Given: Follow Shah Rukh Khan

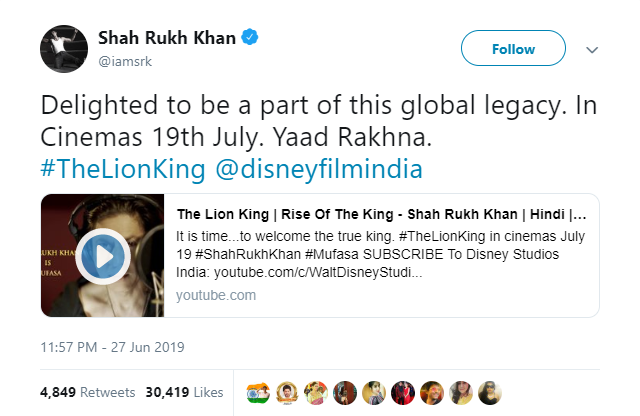Looking at the screenshot, I should pyautogui.click(x=512, y=49).
